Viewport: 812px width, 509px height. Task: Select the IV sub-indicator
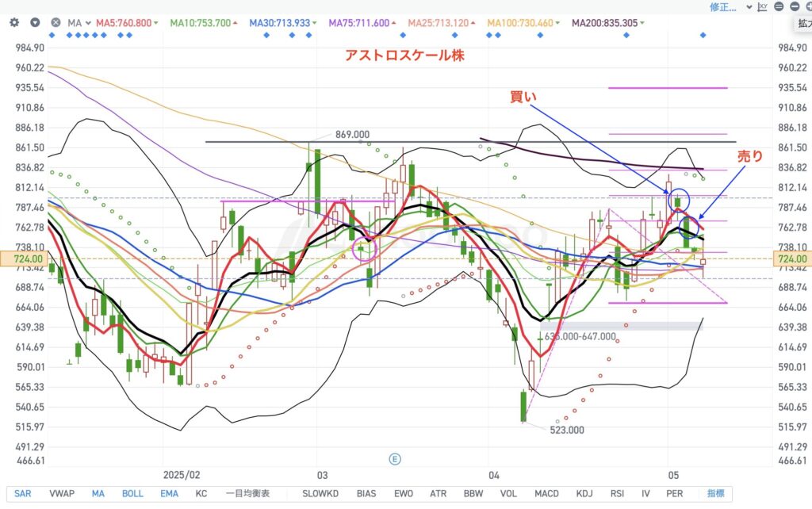click(645, 493)
